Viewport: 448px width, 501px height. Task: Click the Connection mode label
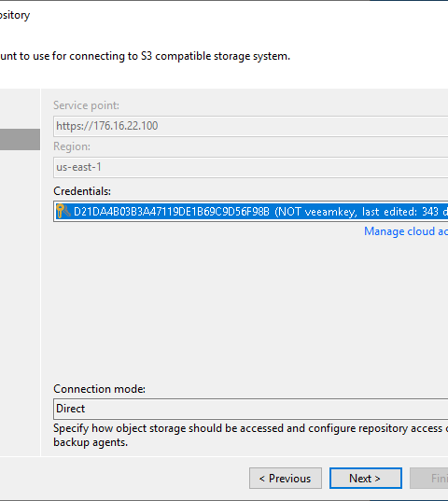(x=99, y=389)
